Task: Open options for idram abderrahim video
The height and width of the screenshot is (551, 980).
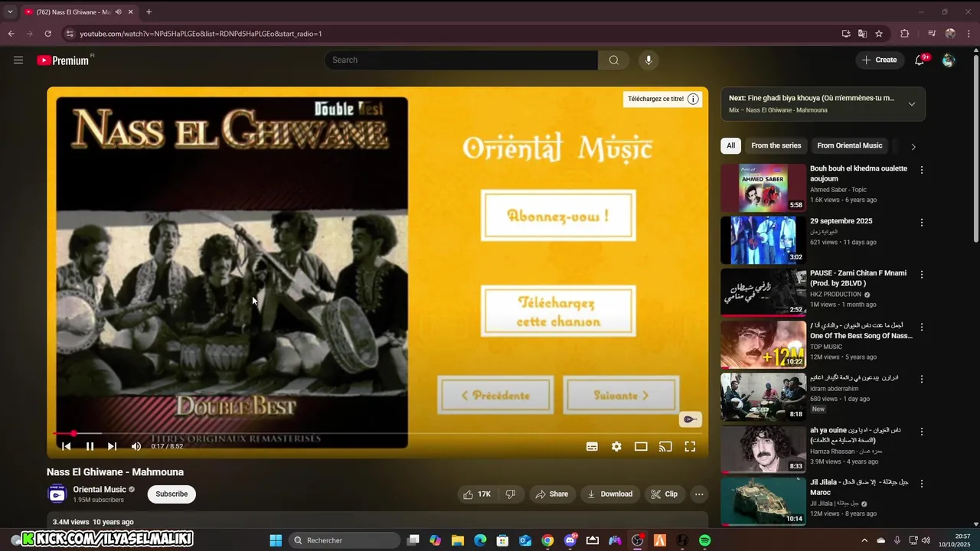Action: [922, 379]
